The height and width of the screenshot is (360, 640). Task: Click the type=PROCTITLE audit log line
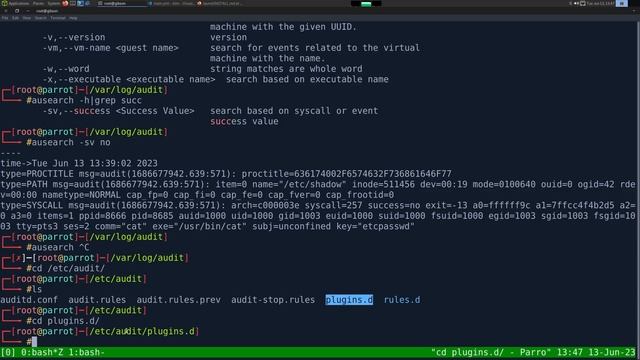tap(226, 174)
